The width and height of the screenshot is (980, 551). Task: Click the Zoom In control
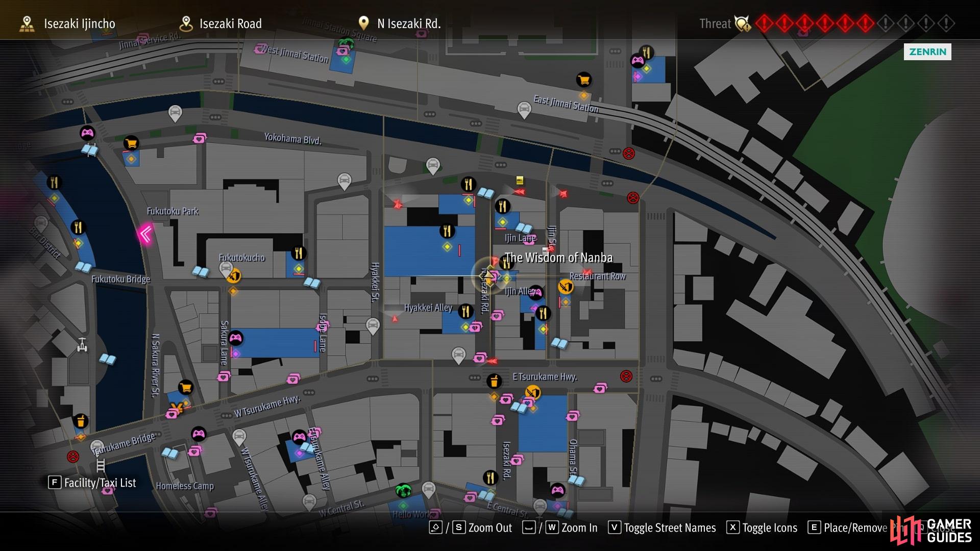coord(560,528)
